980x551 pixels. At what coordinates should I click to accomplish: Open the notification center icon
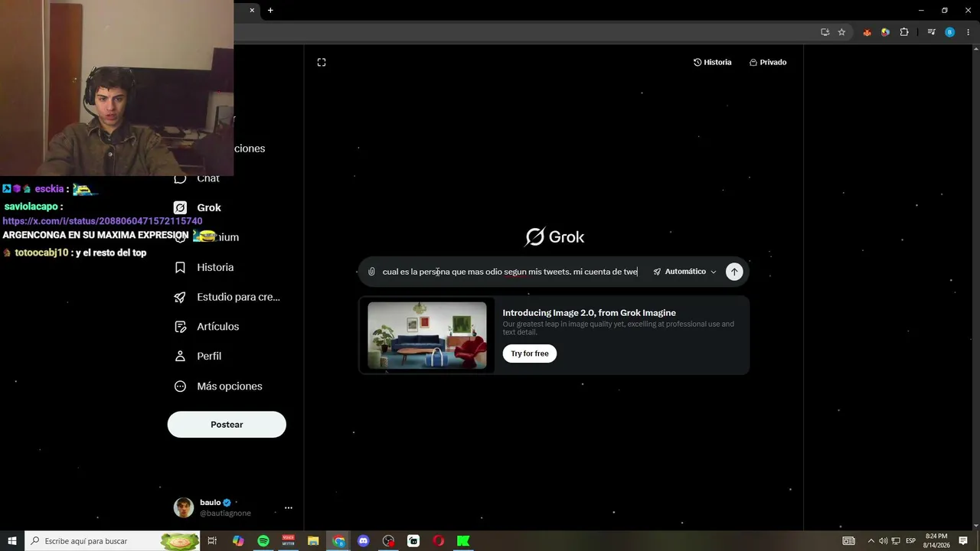[963, 541]
